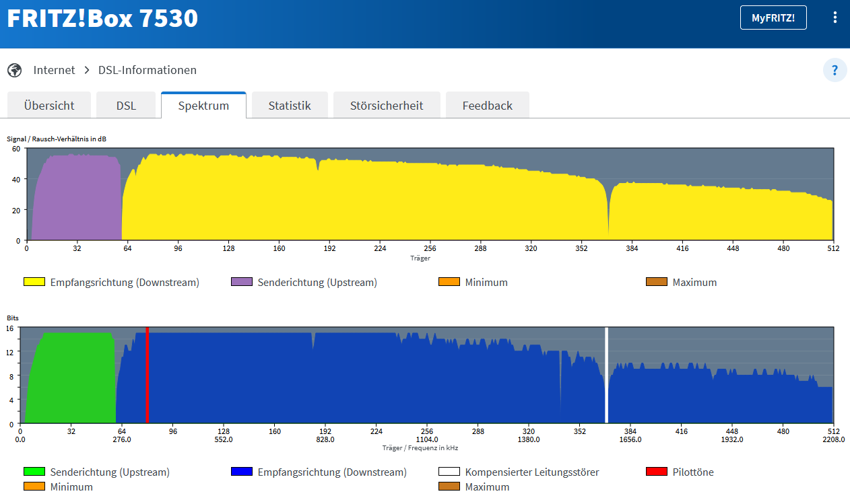Open the Störsicherheit tab
The height and width of the screenshot is (504, 850).
(387, 106)
